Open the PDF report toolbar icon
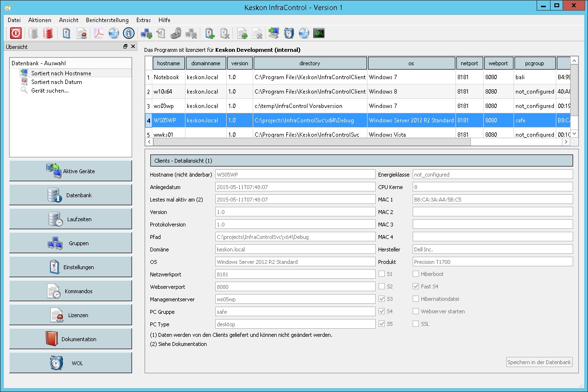Image resolution: width=588 pixels, height=392 pixels. [98, 33]
